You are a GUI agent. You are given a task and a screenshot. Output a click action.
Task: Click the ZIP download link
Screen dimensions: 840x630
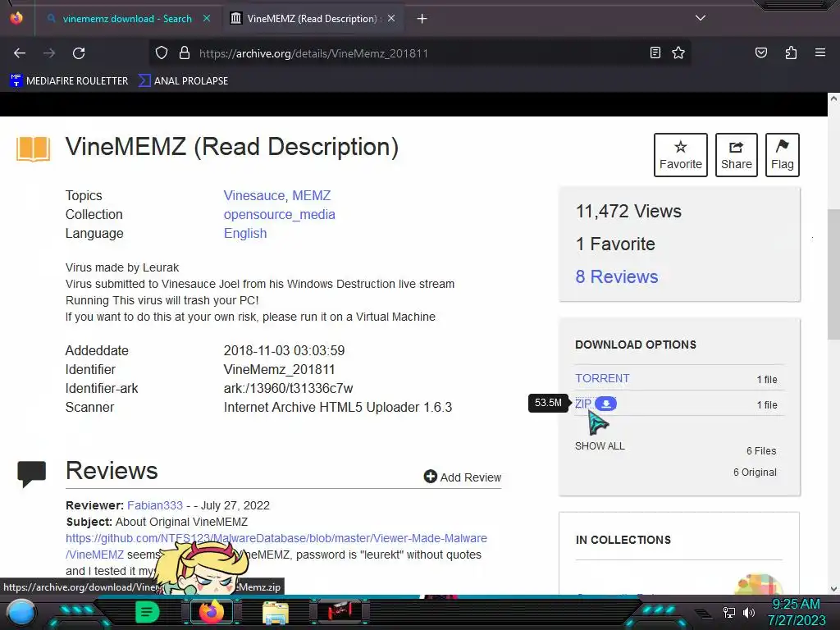point(583,404)
